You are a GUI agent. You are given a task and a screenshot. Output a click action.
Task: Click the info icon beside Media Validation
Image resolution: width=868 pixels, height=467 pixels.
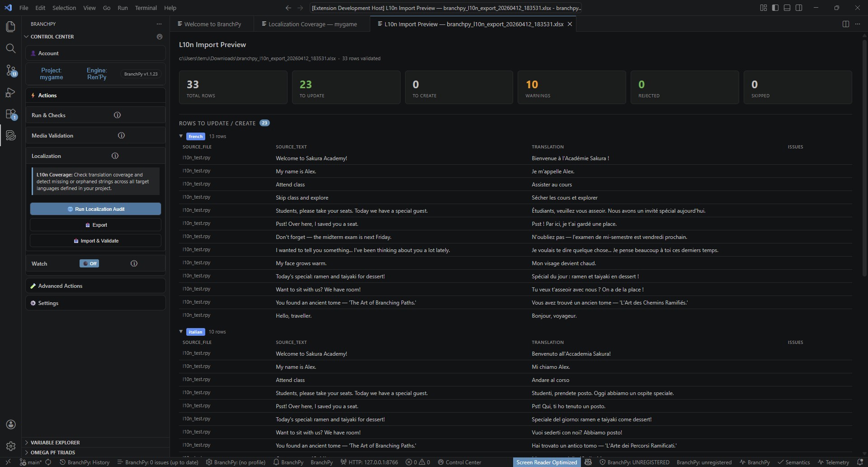pyautogui.click(x=121, y=135)
